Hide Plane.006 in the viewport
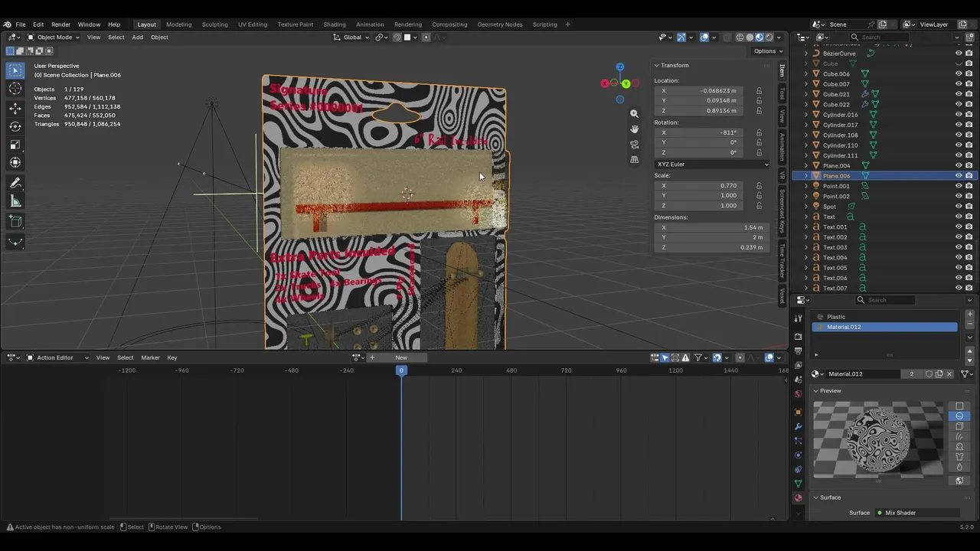 pos(959,176)
